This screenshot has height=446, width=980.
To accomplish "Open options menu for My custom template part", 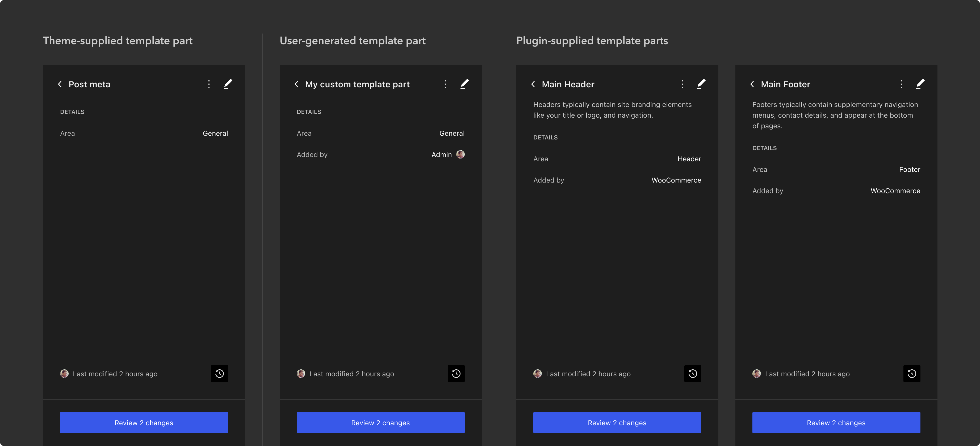I will point(446,84).
